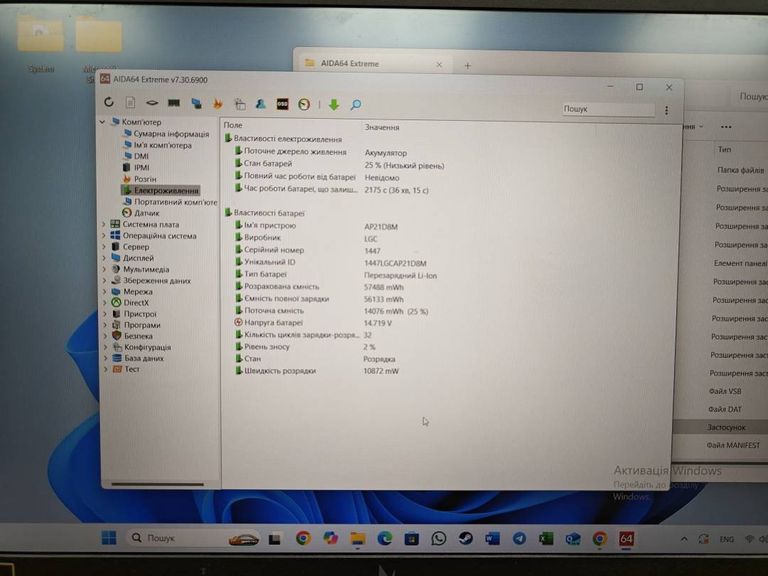768x576 pixels.
Task: Collapse the Комп'ютер tree node
Action: (103, 121)
